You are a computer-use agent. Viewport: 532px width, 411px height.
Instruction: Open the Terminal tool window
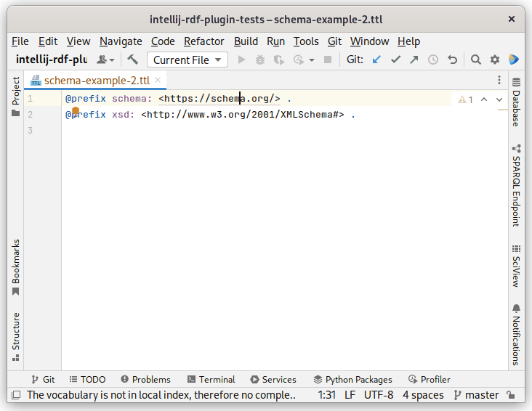coord(211,380)
